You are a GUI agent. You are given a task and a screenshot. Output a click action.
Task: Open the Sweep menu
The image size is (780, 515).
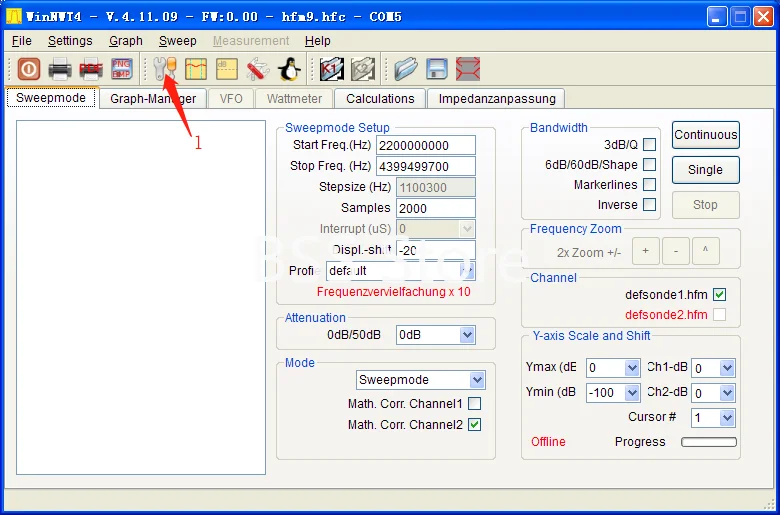[178, 41]
